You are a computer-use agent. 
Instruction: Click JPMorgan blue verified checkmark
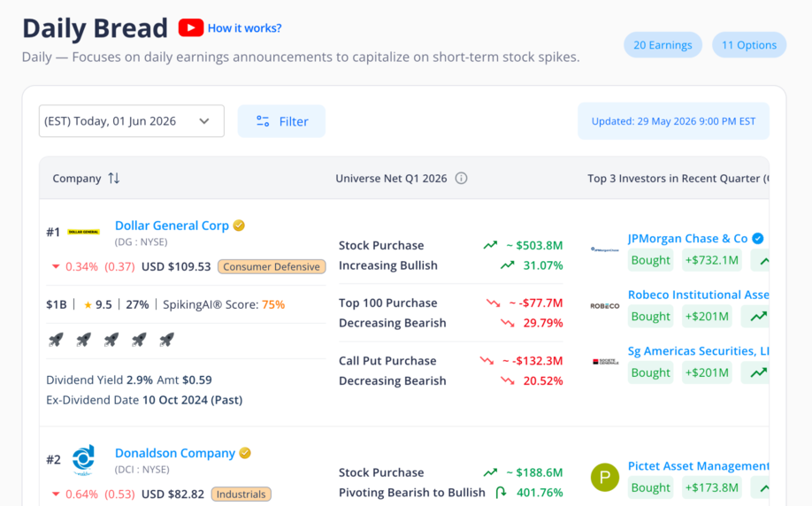[758, 238]
